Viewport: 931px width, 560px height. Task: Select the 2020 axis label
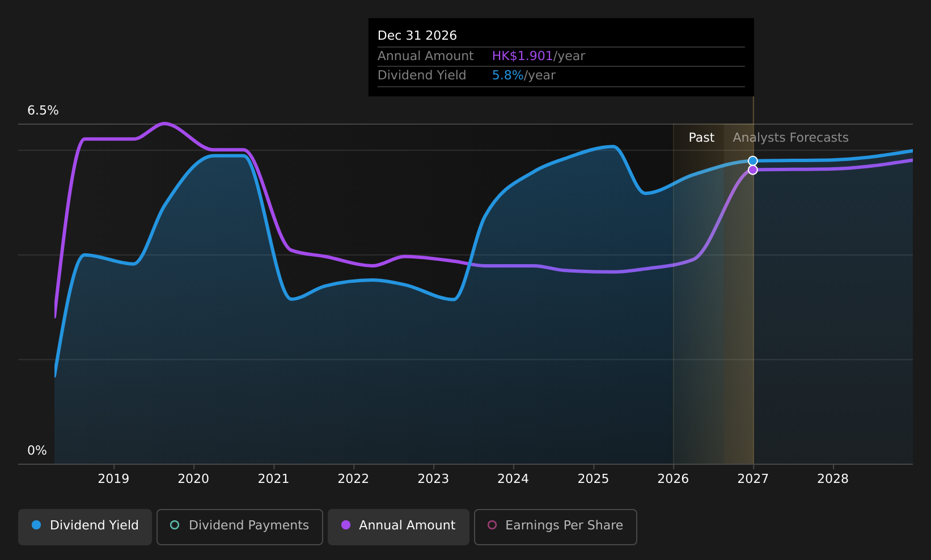(193, 479)
